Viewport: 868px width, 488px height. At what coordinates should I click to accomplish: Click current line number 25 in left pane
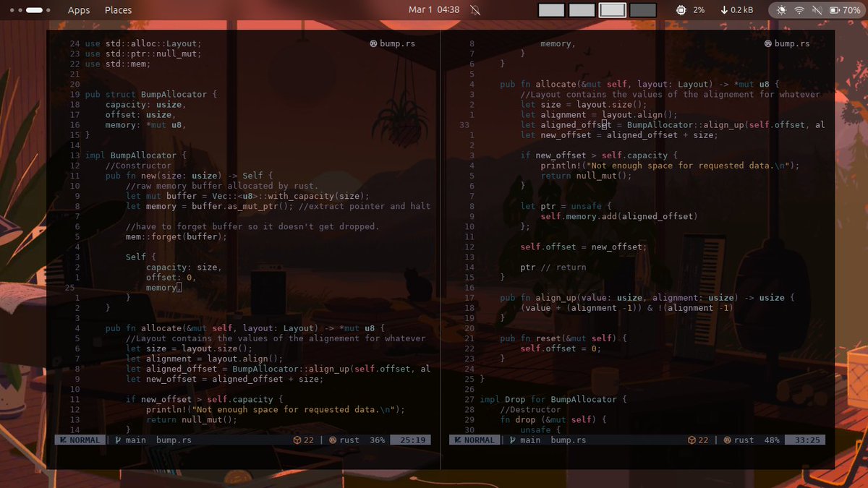point(70,287)
